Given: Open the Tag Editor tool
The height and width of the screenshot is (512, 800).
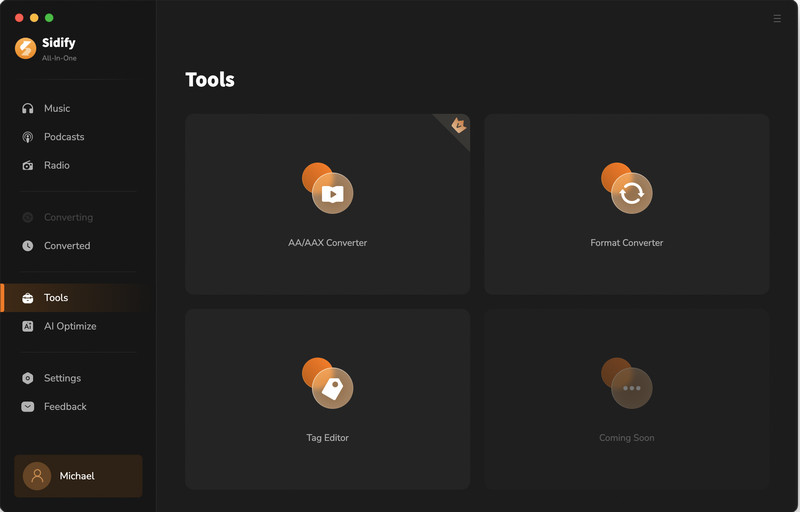Looking at the screenshot, I should 328,399.
